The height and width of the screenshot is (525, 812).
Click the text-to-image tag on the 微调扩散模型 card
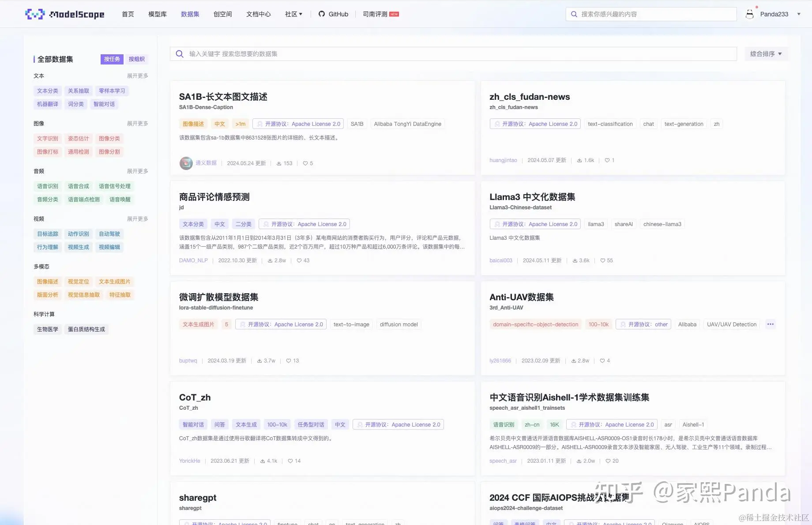coord(351,325)
